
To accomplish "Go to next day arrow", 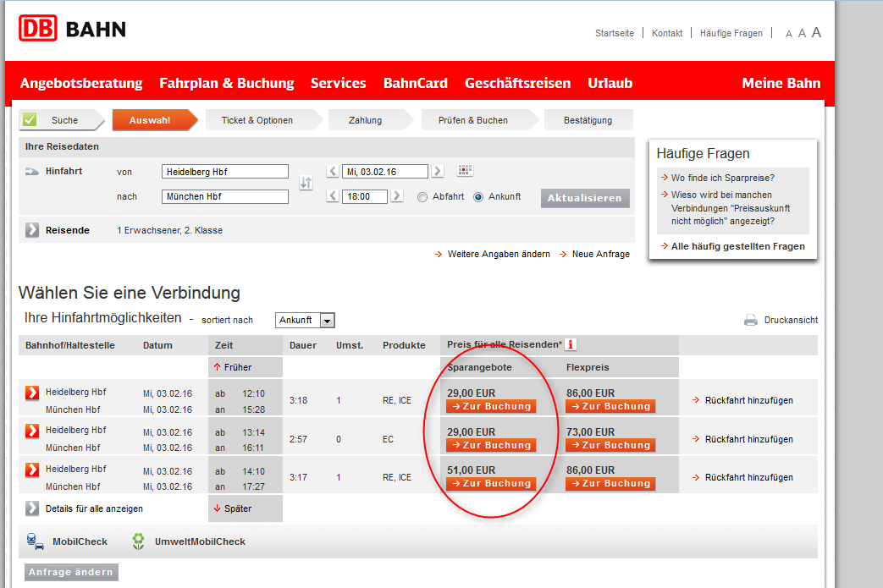I will tap(438, 171).
